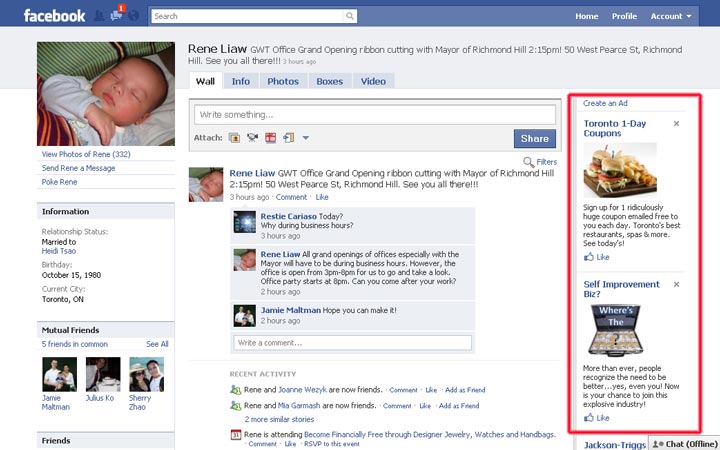Click the Share button
Image resolution: width=720 pixels, height=450 pixels.
534,138
